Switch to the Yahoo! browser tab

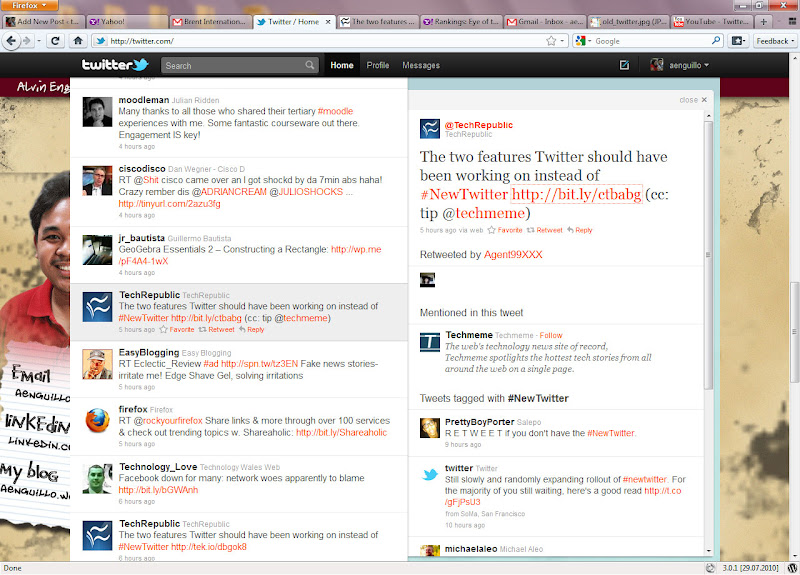pos(127,21)
